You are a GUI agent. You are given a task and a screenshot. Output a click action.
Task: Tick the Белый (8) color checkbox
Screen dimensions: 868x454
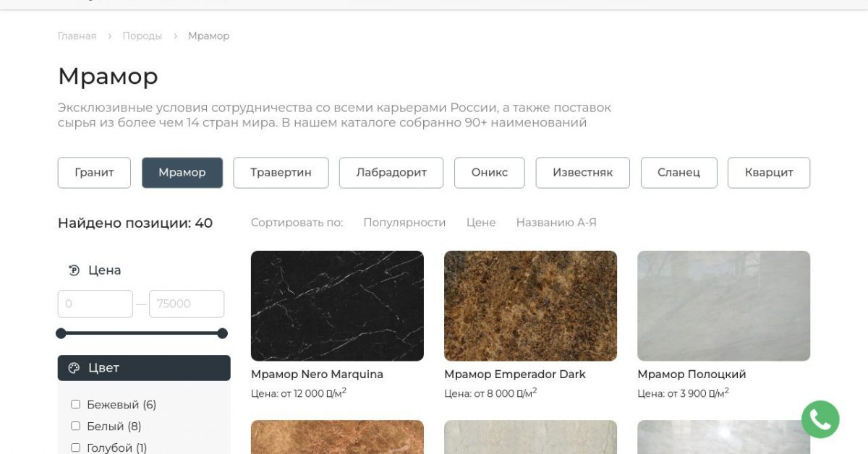(x=75, y=426)
